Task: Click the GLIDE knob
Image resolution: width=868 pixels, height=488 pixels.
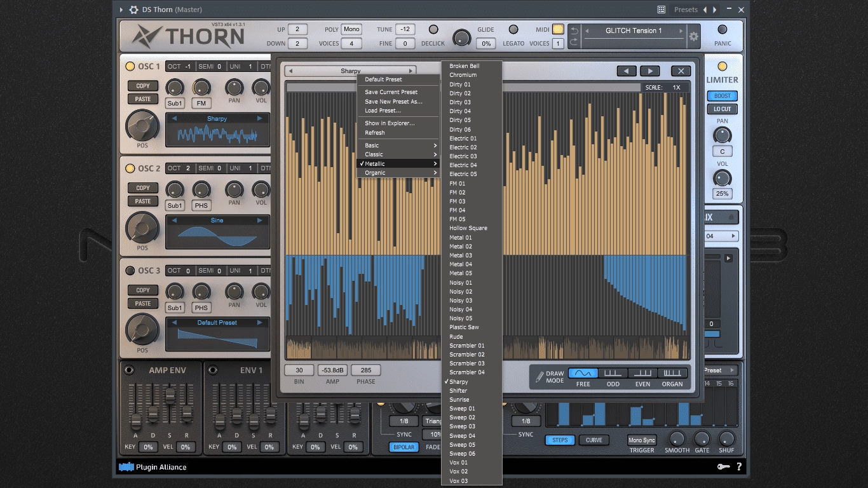Action: click(462, 38)
